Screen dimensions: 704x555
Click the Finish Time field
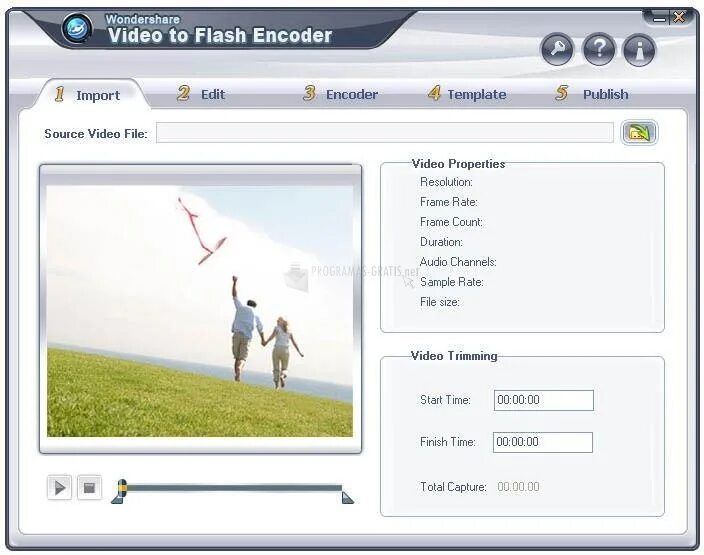pyautogui.click(x=543, y=442)
